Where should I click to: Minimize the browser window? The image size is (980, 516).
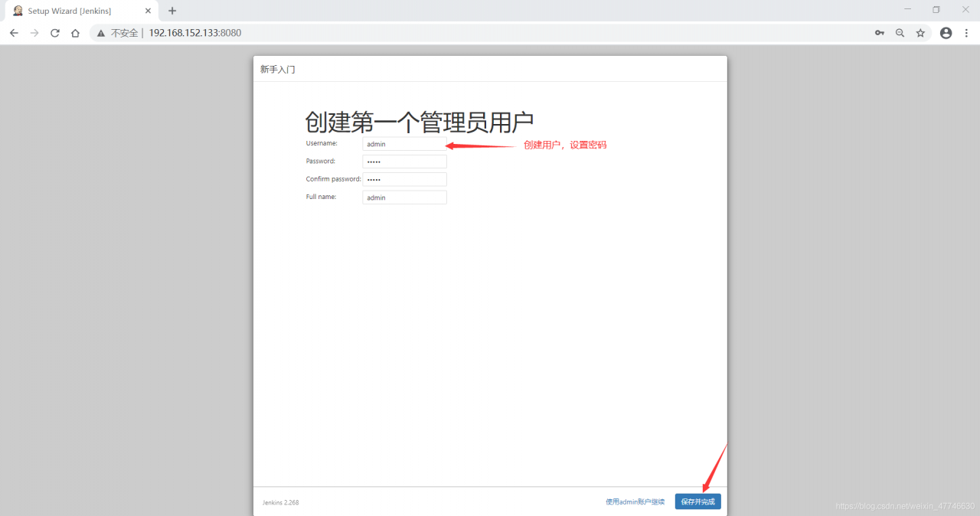click(x=908, y=9)
